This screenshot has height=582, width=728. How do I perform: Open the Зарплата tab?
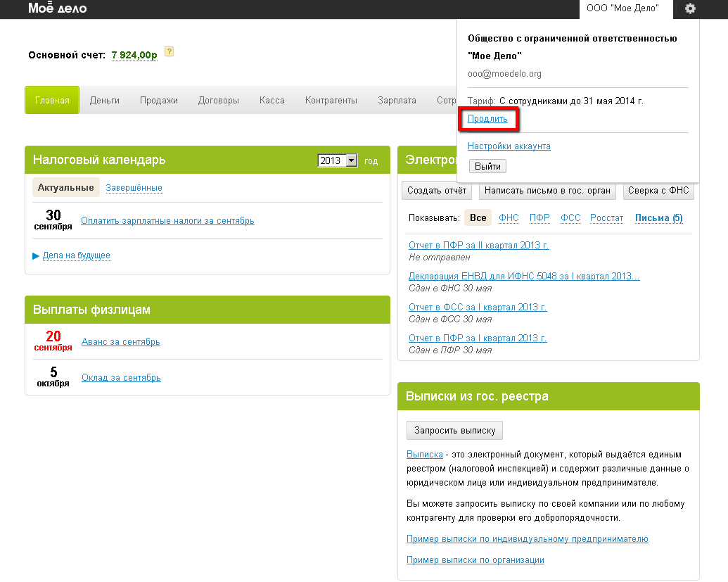[x=397, y=101]
